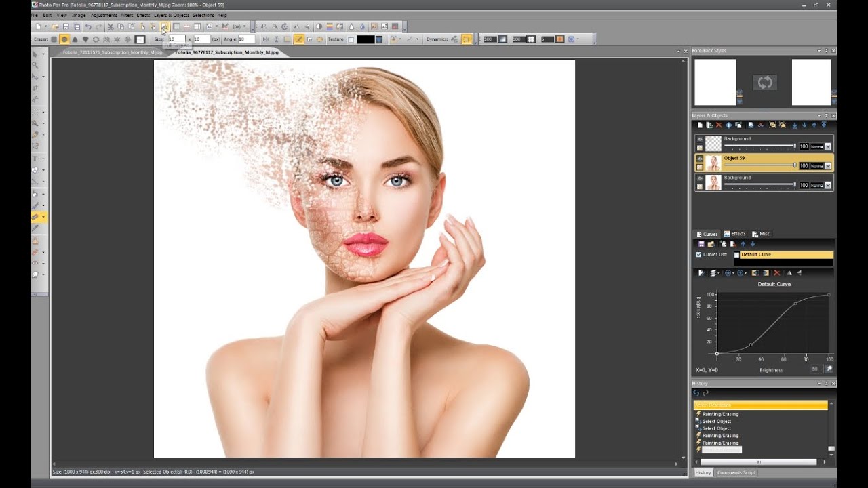Image resolution: width=868 pixels, height=488 pixels.
Task: Click the swap fore/back styles icon
Action: (x=765, y=83)
